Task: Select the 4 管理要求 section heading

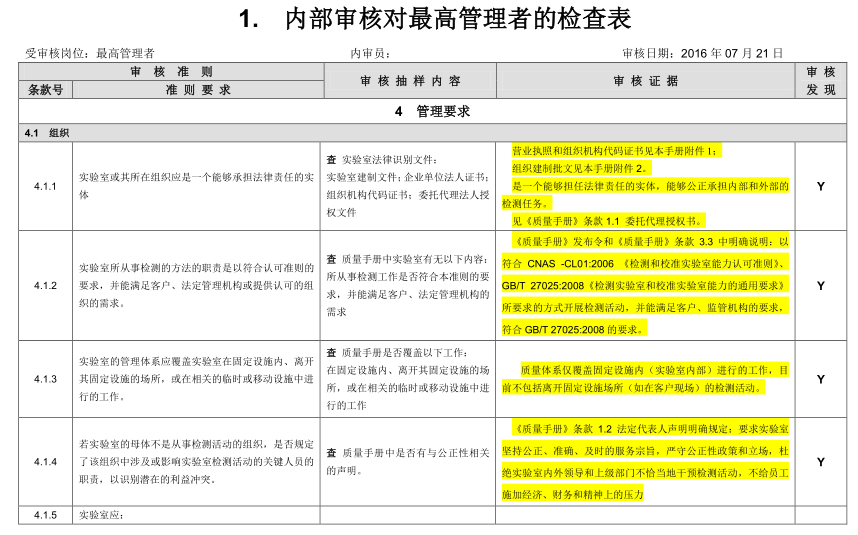Action: [432, 111]
